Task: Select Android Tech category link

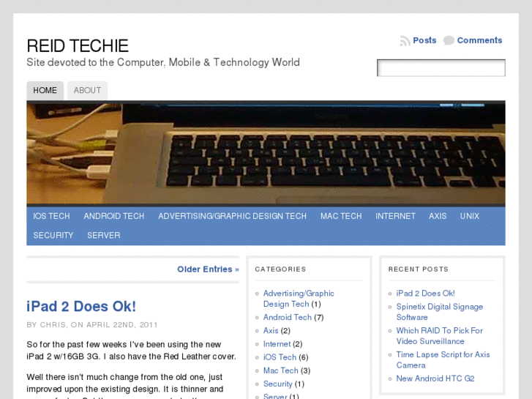Action: [x=288, y=317]
